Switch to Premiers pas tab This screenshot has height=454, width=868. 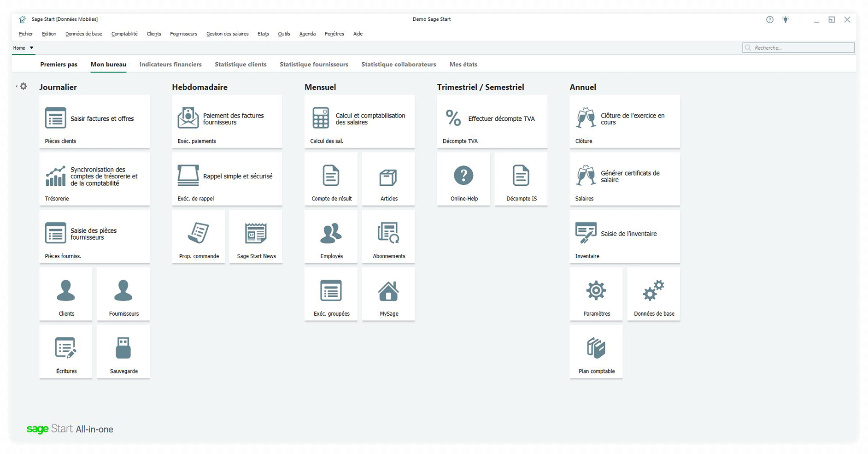click(x=59, y=65)
